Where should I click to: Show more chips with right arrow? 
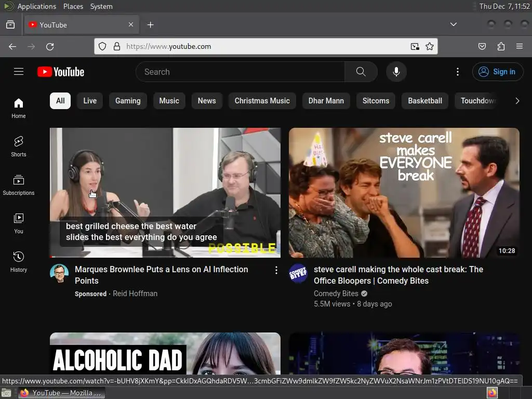[517, 101]
